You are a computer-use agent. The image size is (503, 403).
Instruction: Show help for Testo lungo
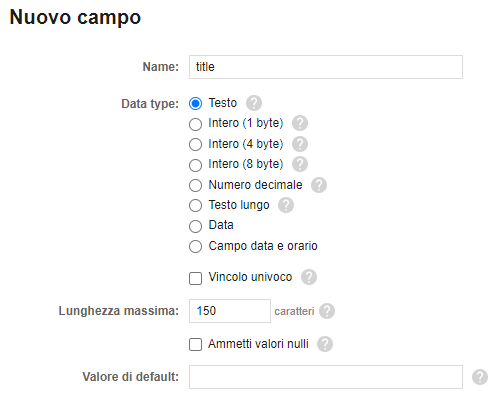(286, 205)
